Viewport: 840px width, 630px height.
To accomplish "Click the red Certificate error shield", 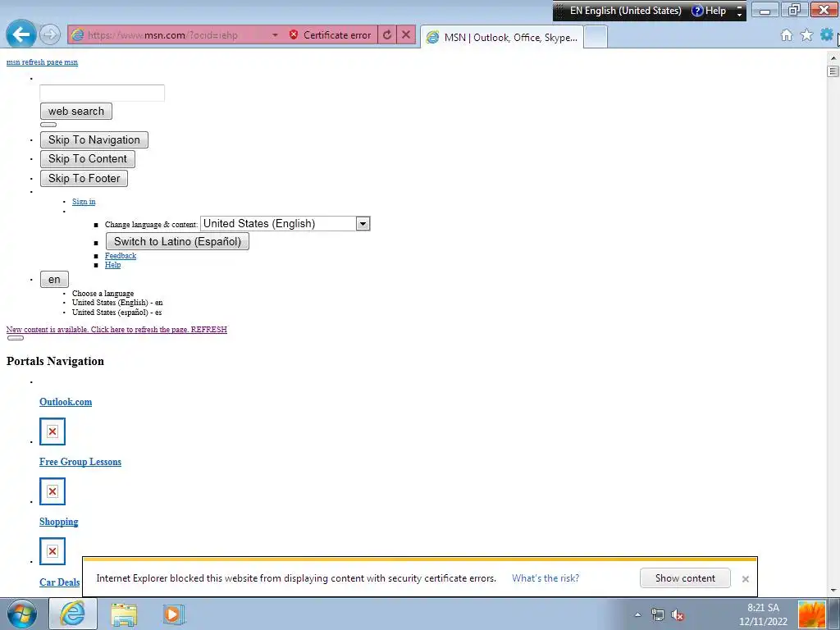I will pos(294,34).
